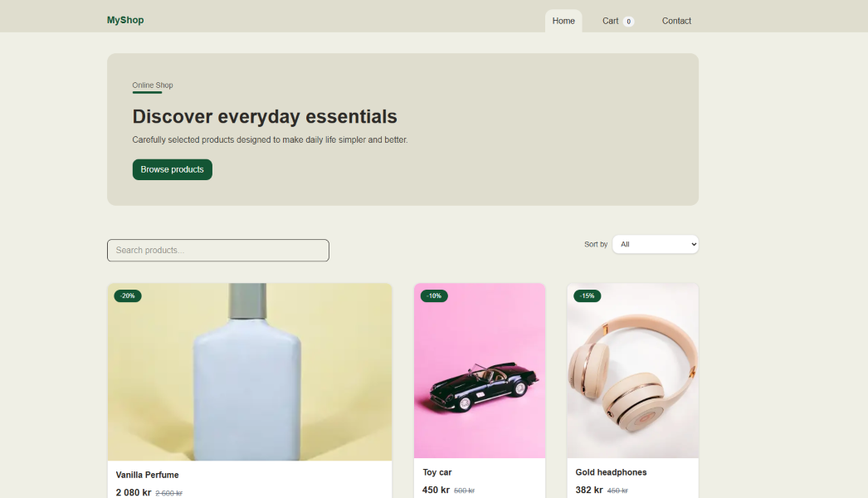Click the Browse products button
Viewport: 868px width, 498px height.
pos(172,169)
